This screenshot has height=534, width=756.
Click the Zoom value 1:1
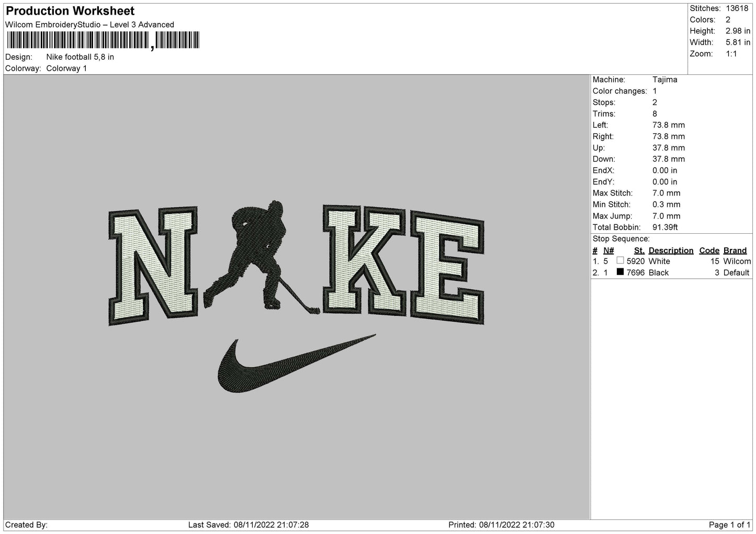coord(731,54)
